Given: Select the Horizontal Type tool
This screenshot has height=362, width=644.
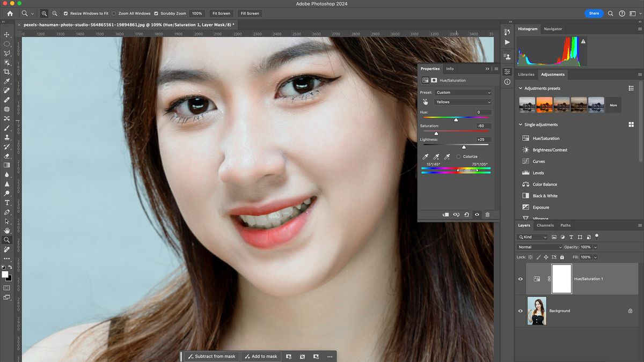Looking at the screenshot, I should pyautogui.click(x=7, y=203).
